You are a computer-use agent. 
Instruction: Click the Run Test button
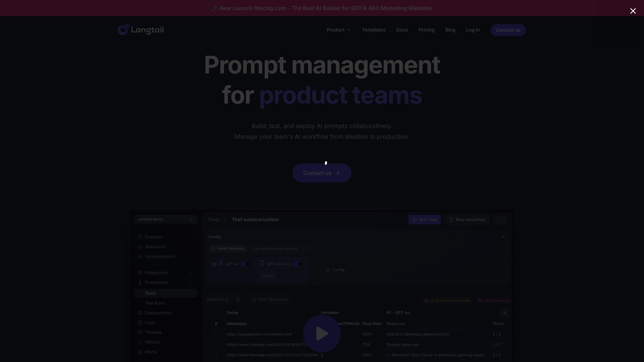(424, 219)
